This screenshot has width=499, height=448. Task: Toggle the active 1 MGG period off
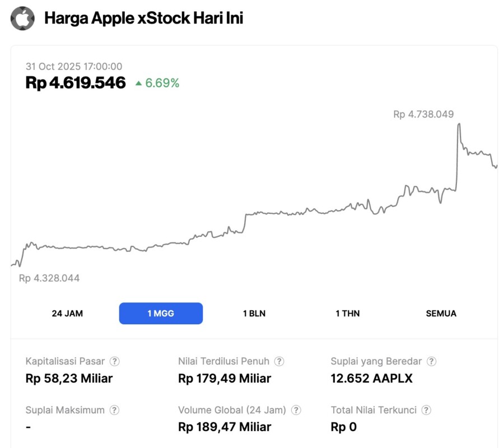(x=161, y=314)
